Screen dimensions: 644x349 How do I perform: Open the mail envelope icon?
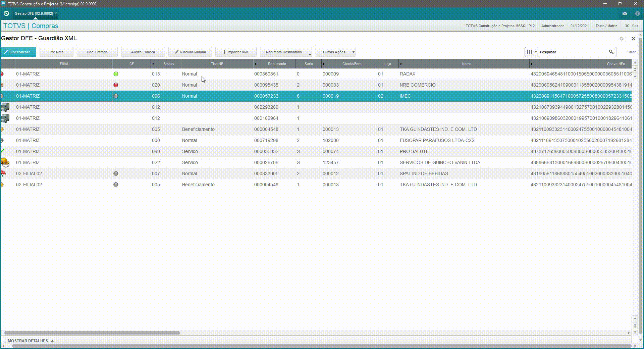(x=625, y=13)
